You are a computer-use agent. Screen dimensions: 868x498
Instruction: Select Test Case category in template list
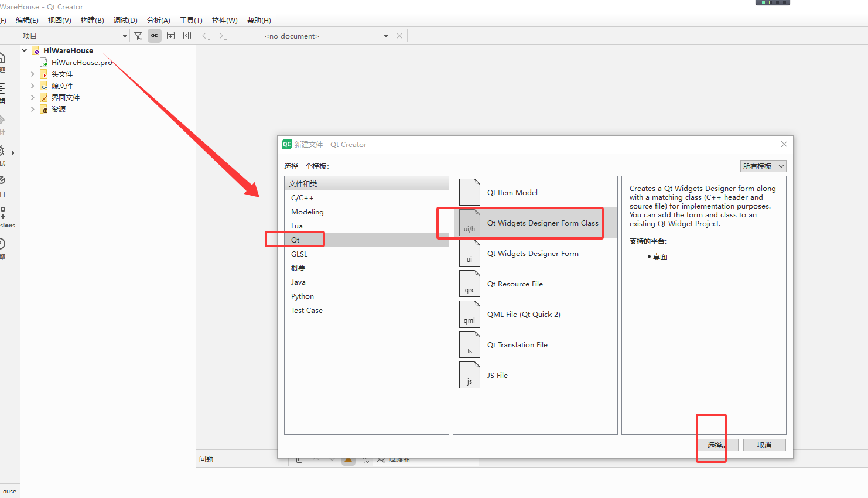[x=367, y=310]
